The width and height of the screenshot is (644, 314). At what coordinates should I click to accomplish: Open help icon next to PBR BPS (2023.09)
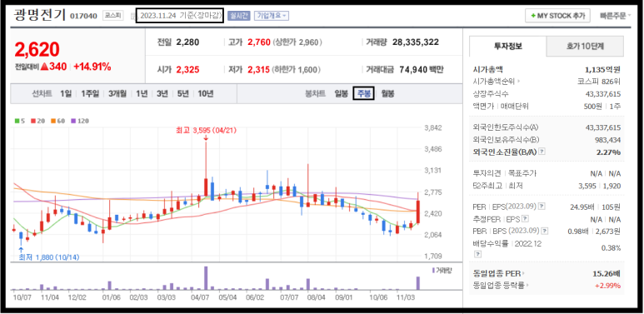pyautogui.click(x=545, y=232)
